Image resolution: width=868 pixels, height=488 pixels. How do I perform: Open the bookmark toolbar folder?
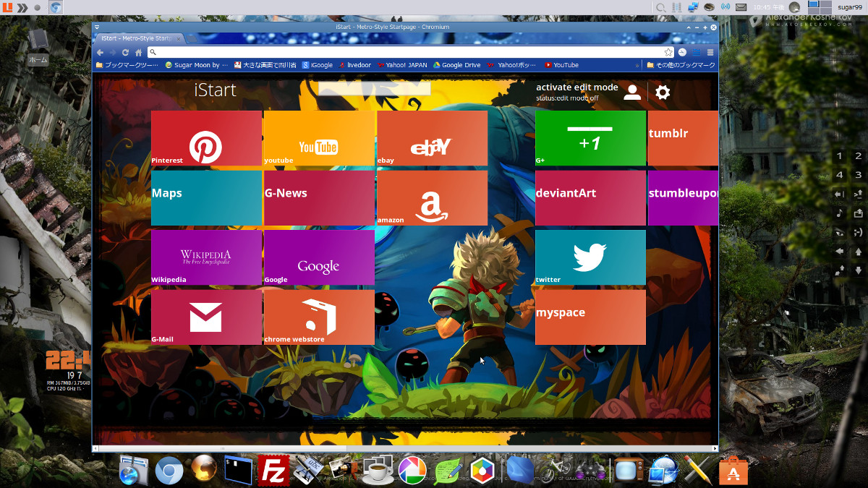[127, 65]
